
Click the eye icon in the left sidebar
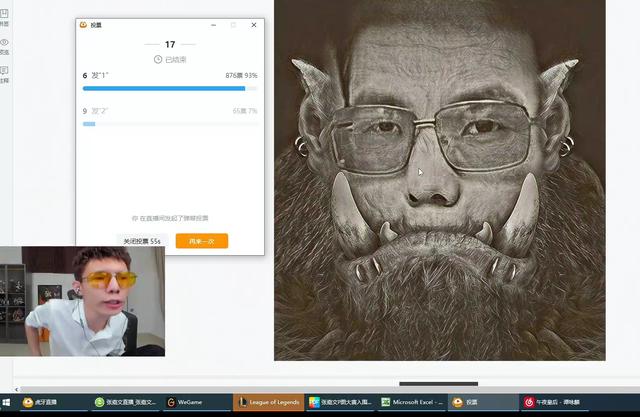[x=4, y=42]
